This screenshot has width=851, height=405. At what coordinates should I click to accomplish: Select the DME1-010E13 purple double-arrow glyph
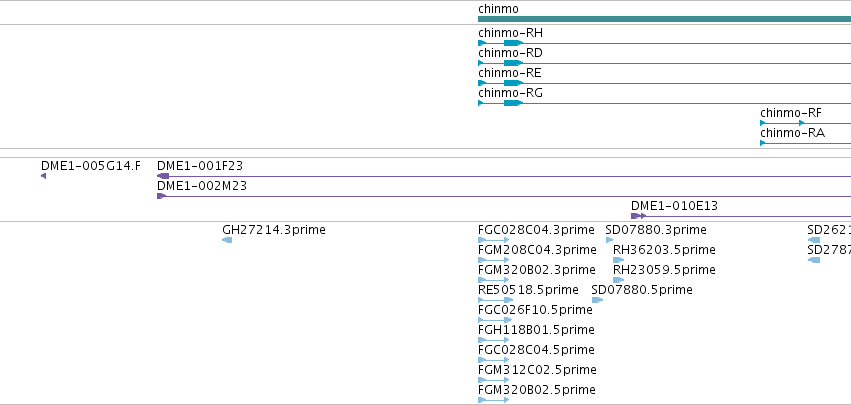pyautogui.click(x=638, y=216)
